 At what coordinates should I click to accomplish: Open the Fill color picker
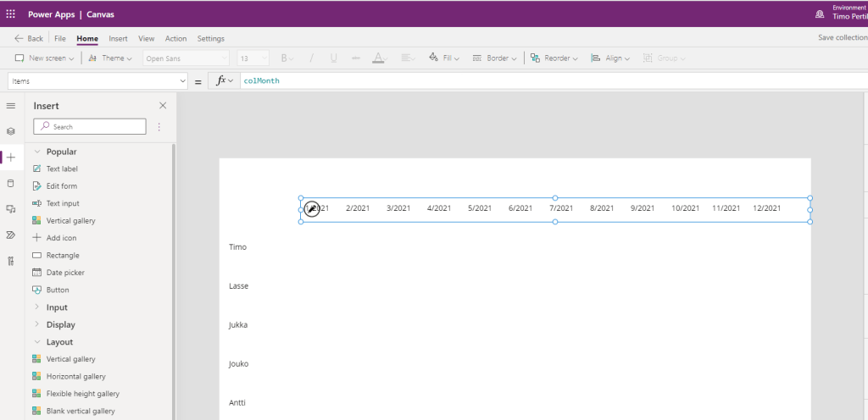tap(444, 58)
